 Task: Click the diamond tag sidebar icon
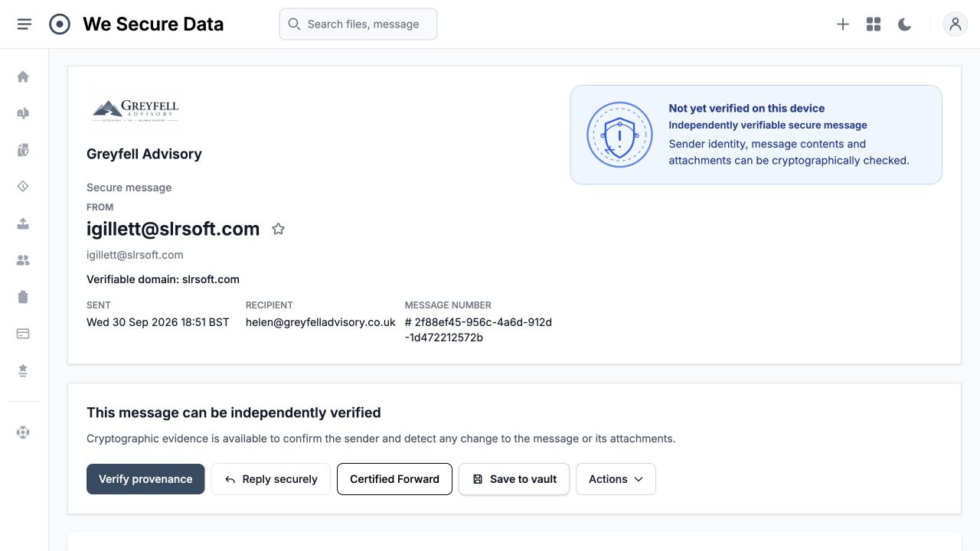click(23, 187)
